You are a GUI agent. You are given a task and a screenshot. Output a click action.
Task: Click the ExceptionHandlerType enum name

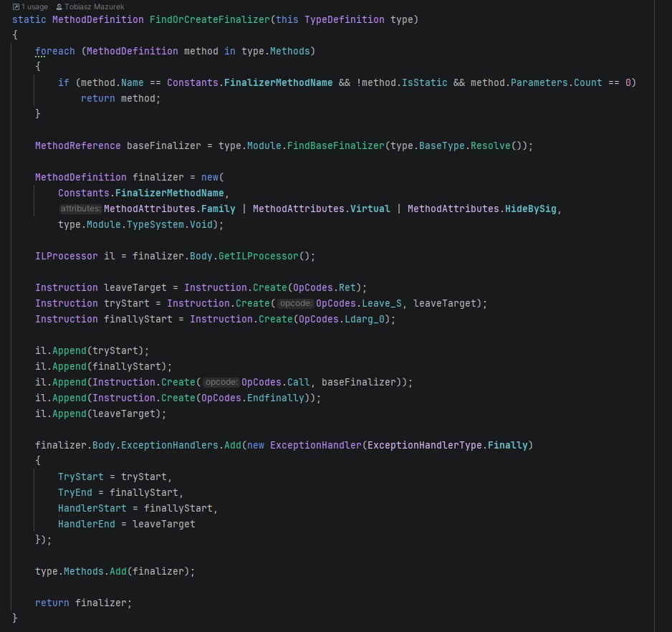tap(425, 446)
